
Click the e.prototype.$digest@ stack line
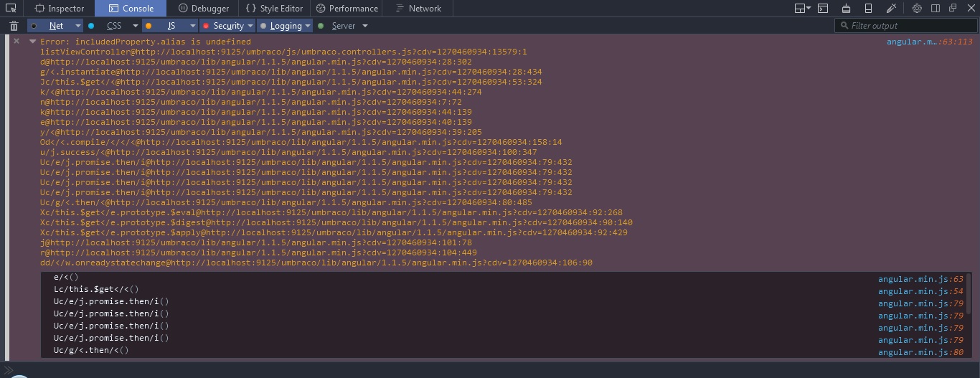336,222
